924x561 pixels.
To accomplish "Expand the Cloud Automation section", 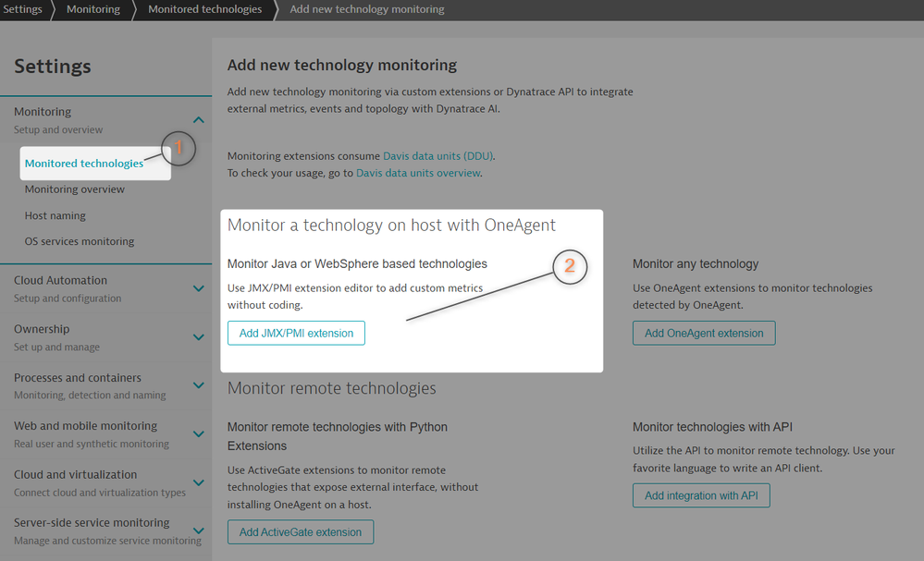I will (x=198, y=288).
